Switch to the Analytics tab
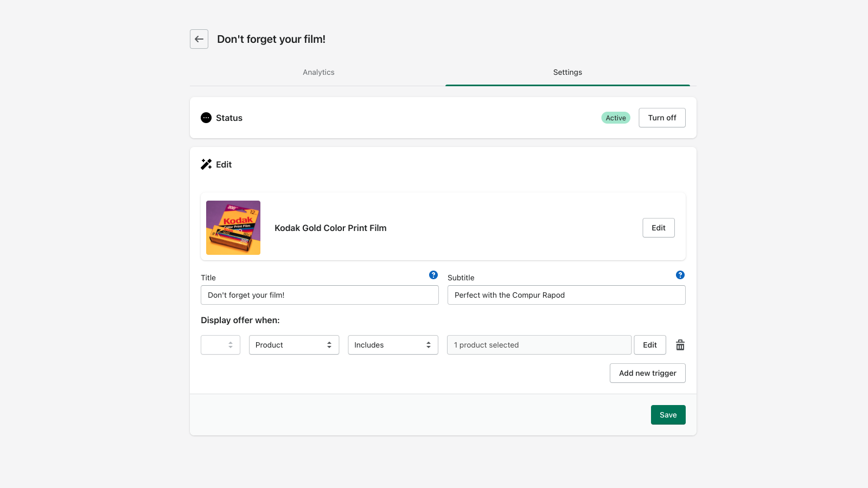The height and width of the screenshot is (488, 868). click(318, 72)
